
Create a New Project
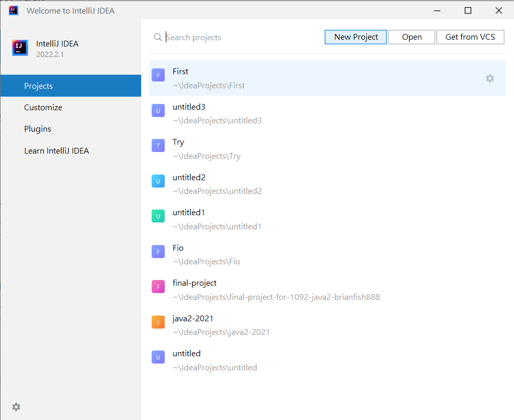click(356, 37)
